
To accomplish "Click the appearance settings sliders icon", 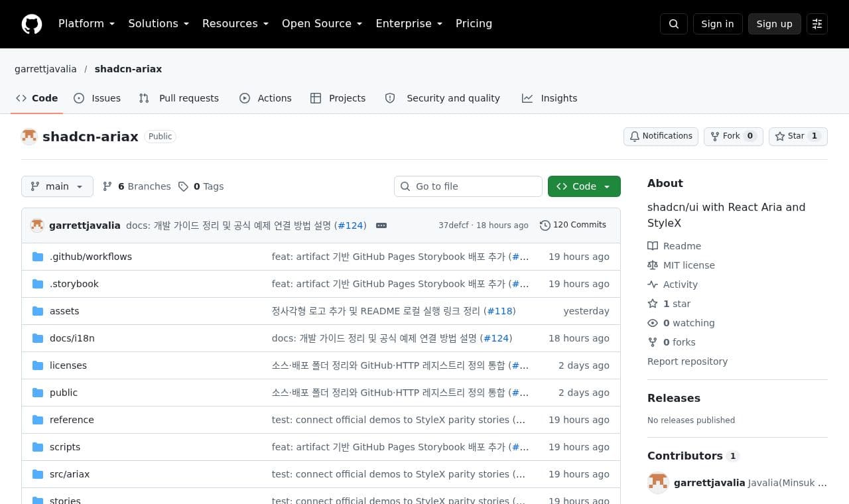I will click(817, 24).
